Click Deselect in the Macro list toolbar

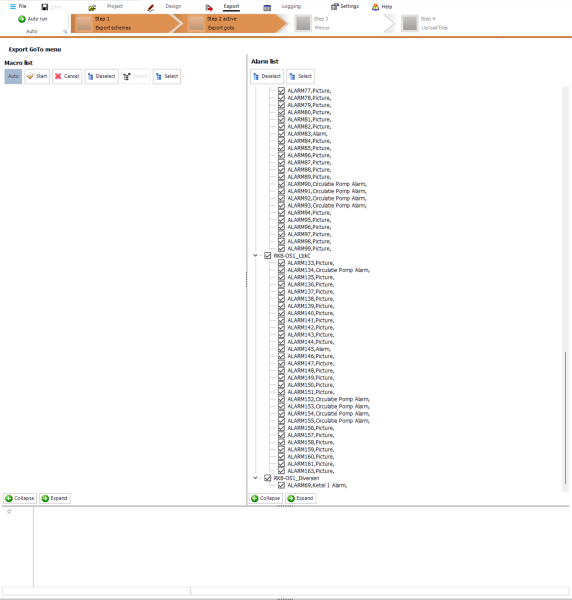(101, 76)
